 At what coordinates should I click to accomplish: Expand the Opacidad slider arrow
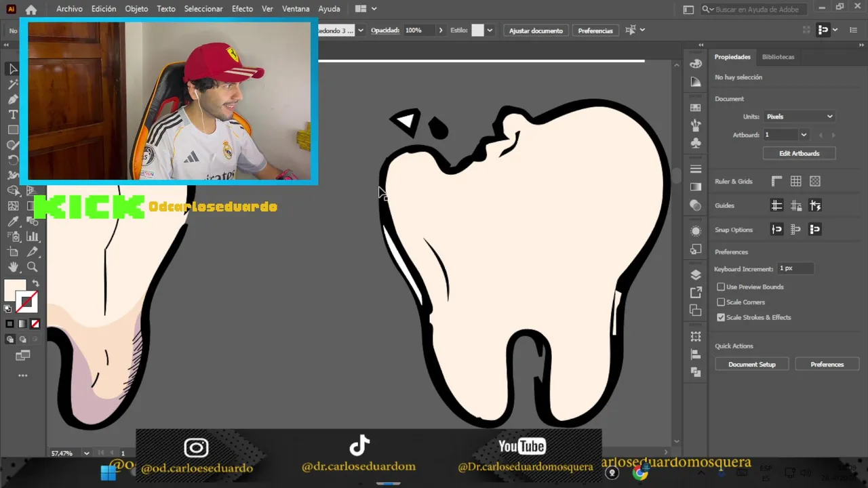click(x=441, y=30)
